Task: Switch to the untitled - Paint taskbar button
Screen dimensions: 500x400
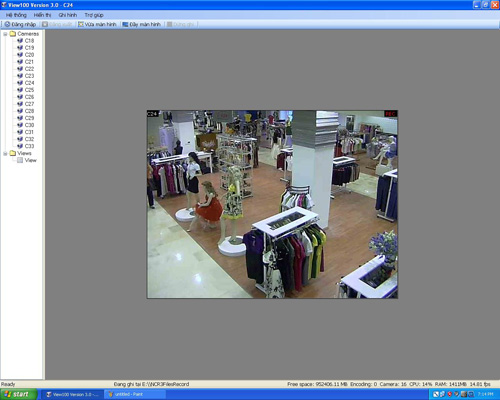Action: tap(135, 394)
